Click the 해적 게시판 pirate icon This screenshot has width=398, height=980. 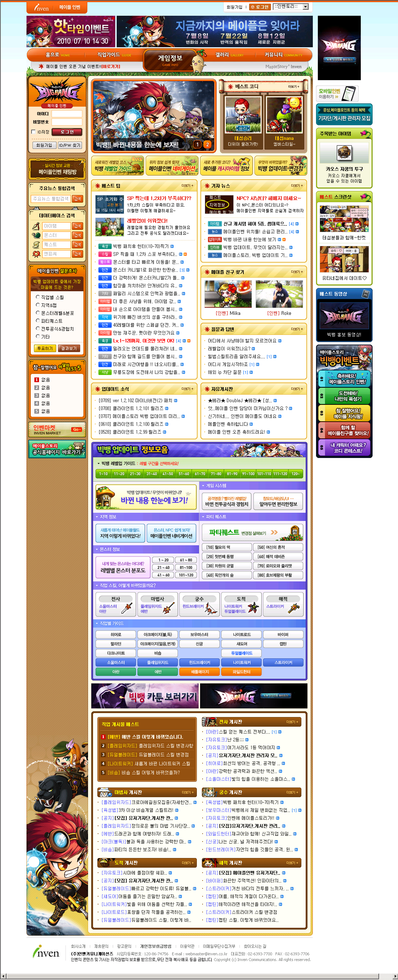coord(209,862)
